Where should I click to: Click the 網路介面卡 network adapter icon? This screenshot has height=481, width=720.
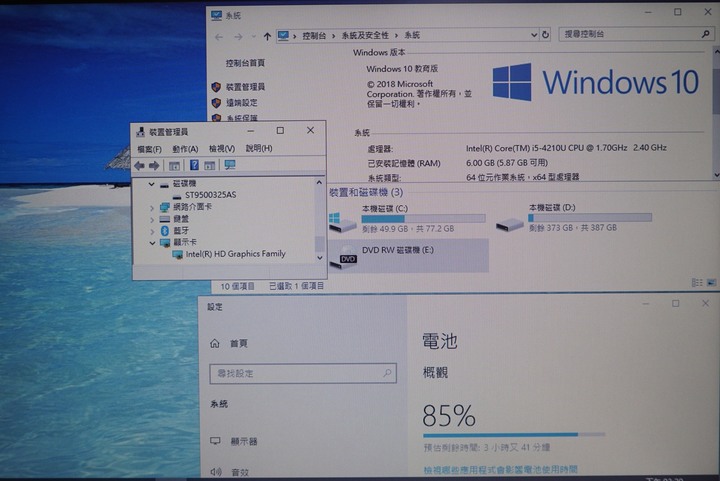tap(165, 207)
